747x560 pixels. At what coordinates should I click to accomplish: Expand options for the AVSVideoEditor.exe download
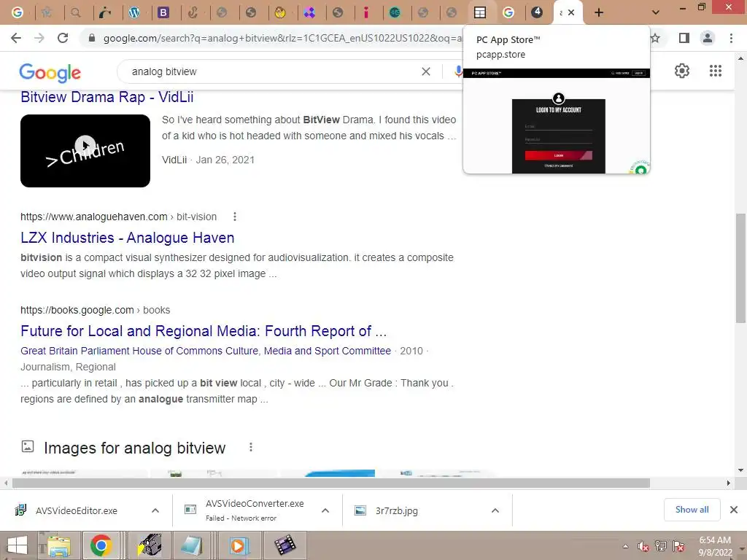155,510
